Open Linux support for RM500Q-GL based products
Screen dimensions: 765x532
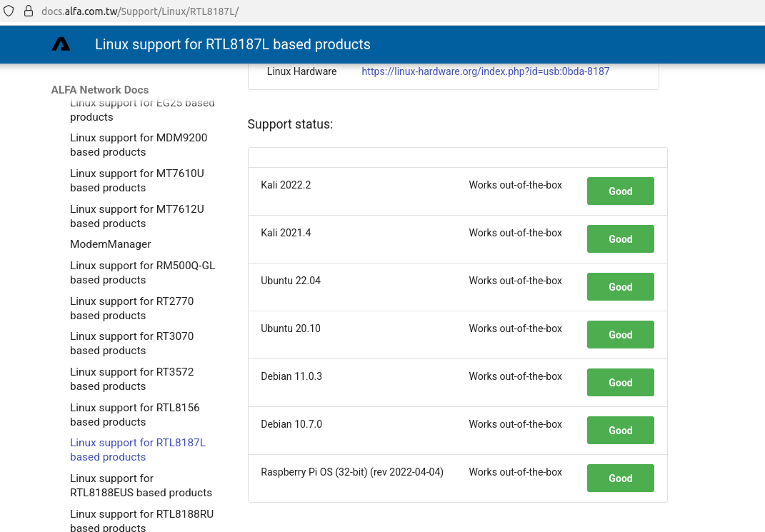point(142,273)
